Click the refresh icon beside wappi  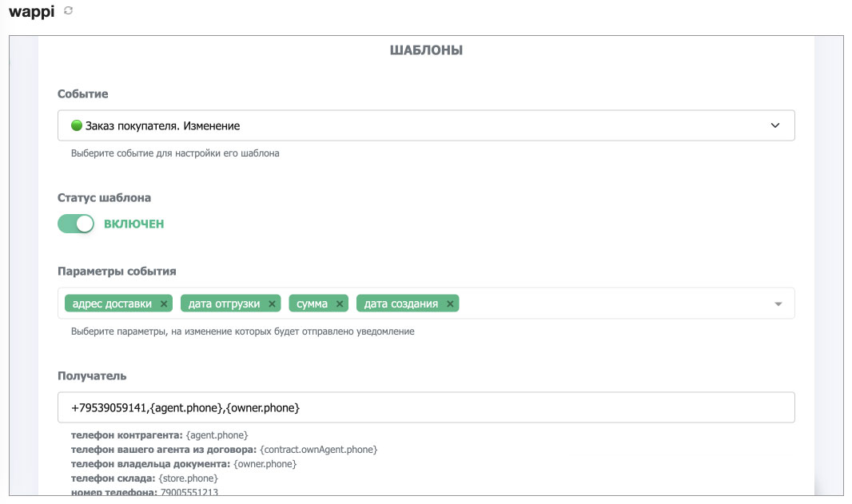click(x=68, y=10)
